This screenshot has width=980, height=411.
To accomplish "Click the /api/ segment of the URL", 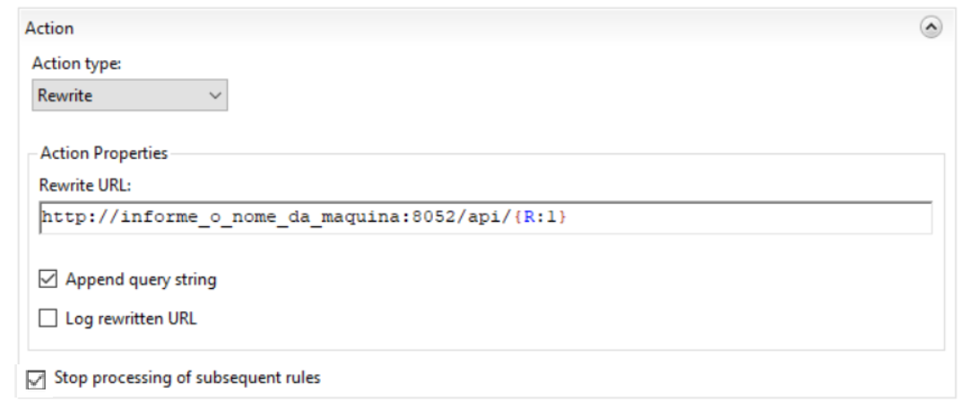I will [497, 218].
